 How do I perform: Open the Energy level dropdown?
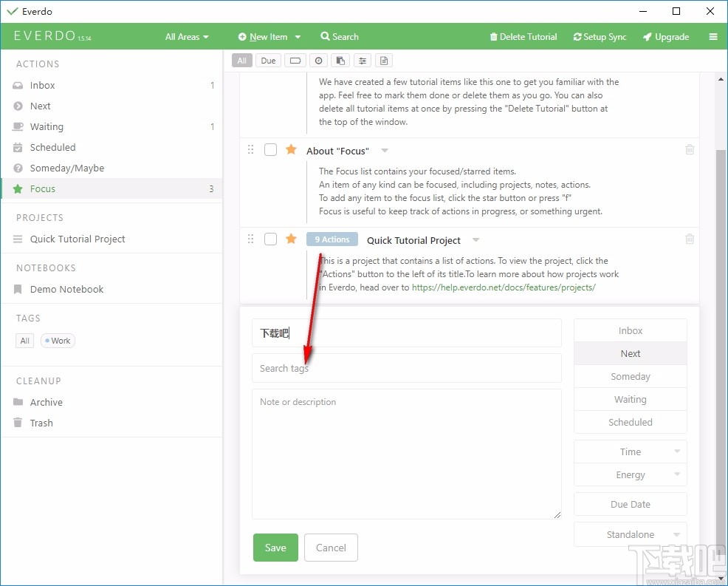point(630,474)
